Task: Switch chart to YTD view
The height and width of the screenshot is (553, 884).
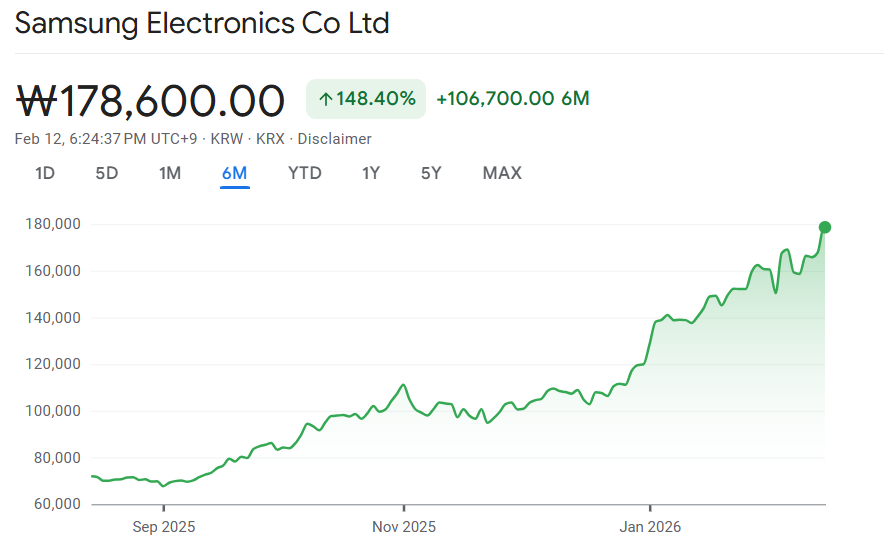Action: point(305,173)
